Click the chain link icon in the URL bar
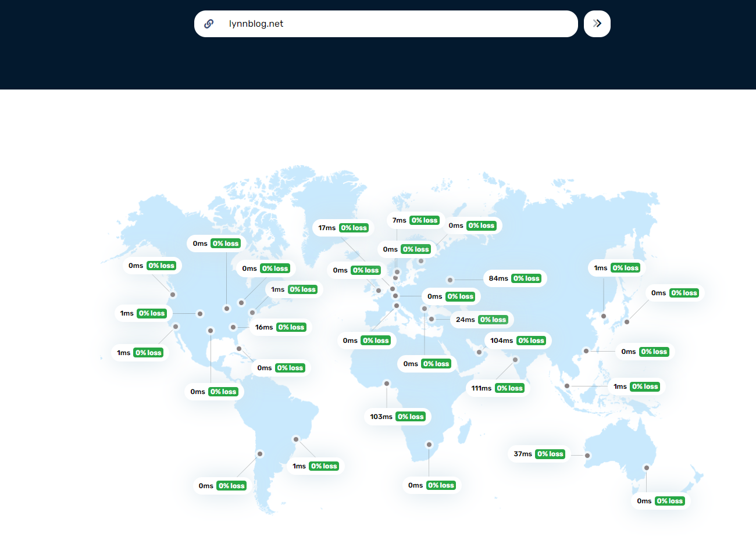The width and height of the screenshot is (756, 537). coord(209,24)
